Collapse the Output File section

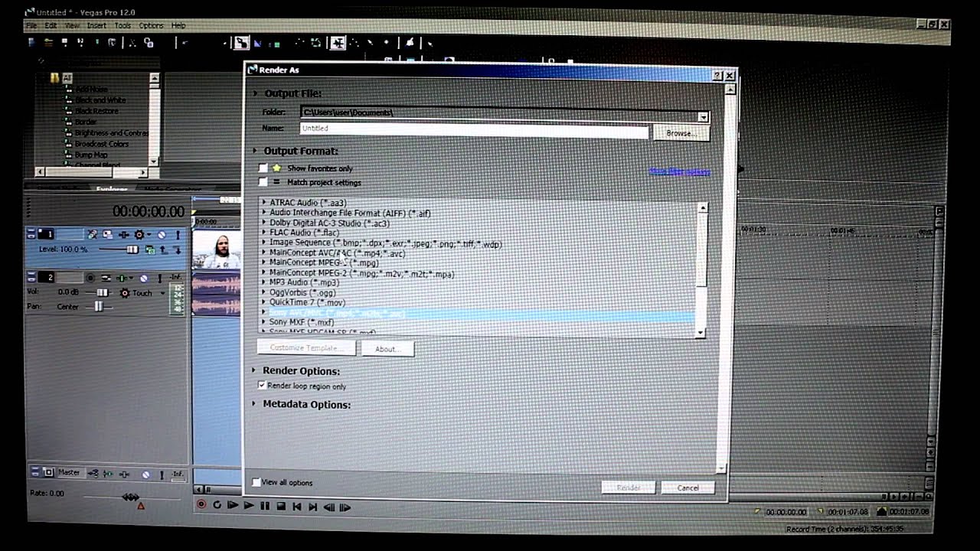pos(256,93)
